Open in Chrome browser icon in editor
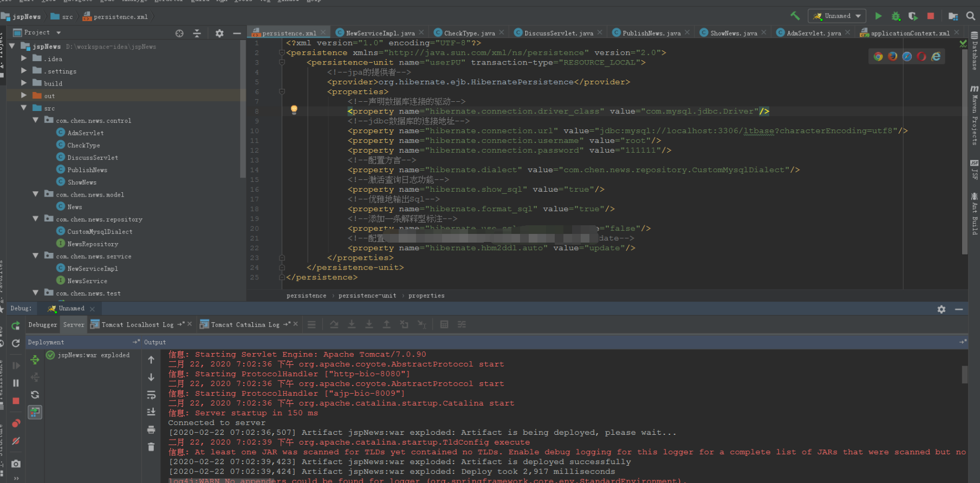 [878, 56]
